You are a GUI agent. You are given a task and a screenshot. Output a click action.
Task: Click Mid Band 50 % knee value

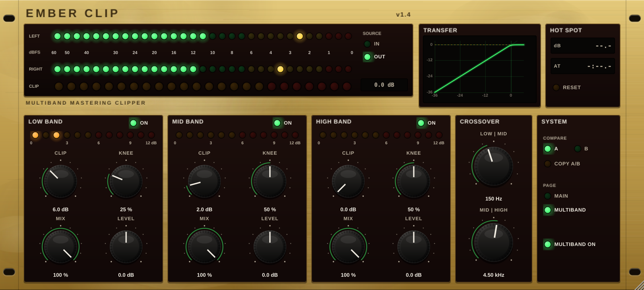coord(270,209)
